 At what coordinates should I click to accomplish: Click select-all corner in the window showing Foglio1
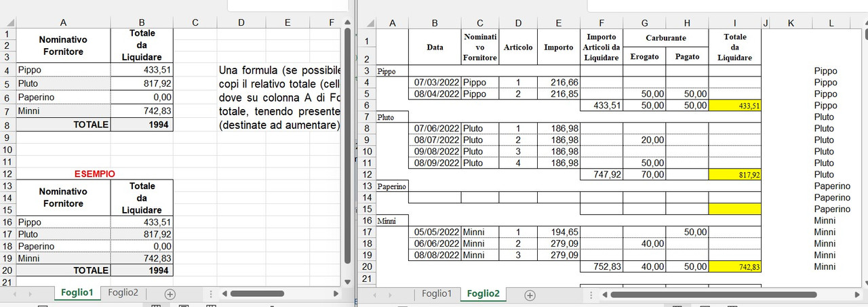coord(8,22)
